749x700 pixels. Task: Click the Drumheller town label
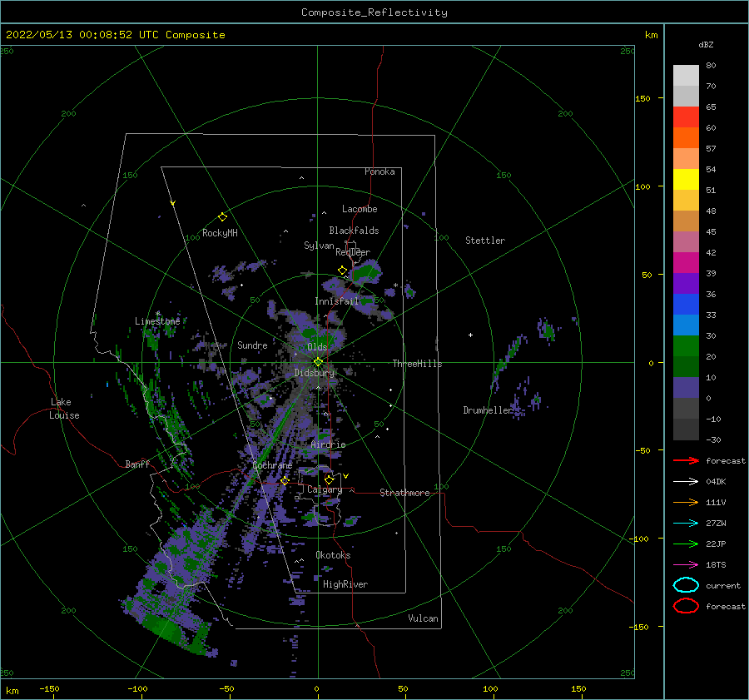pyautogui.click(x=488, y=410)
